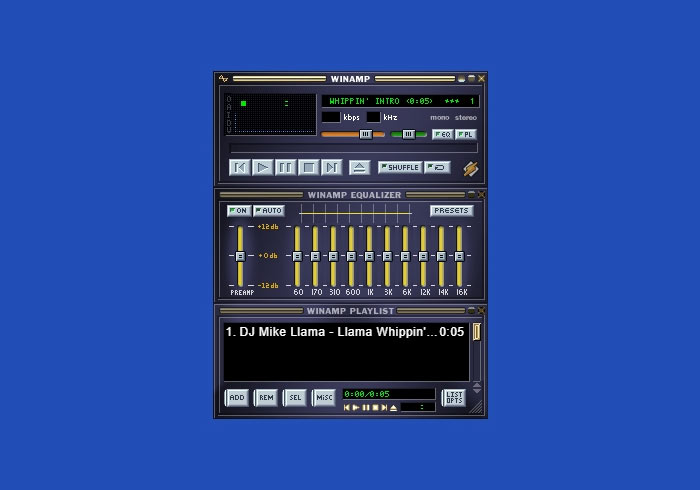Open the equalizer PRESETS menu

tap(451, 210)
